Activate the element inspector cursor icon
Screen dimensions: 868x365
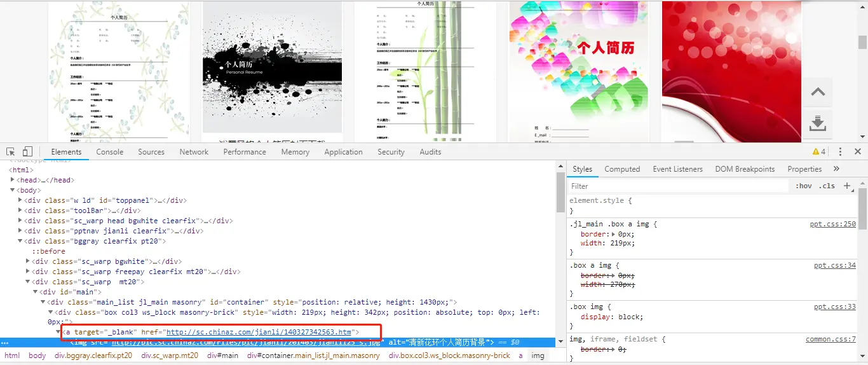[x=11, y=151]
